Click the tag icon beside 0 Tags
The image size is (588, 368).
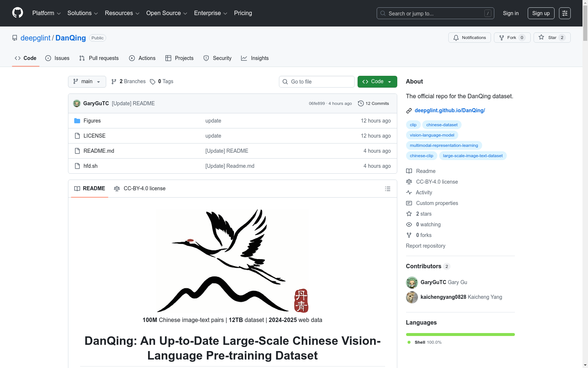[153, 82]
